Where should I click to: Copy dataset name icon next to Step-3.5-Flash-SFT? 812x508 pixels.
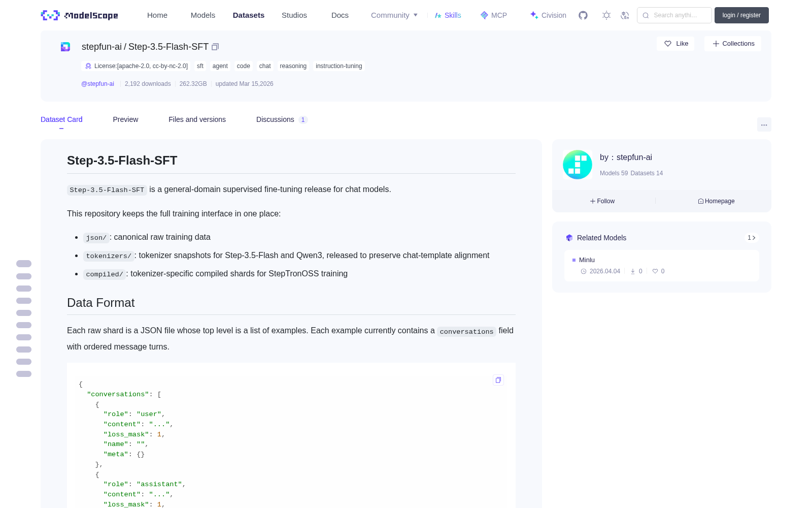pos(215,47)
